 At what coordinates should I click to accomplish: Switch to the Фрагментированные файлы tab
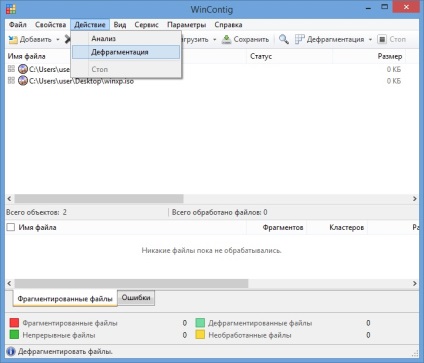[65, 299]
